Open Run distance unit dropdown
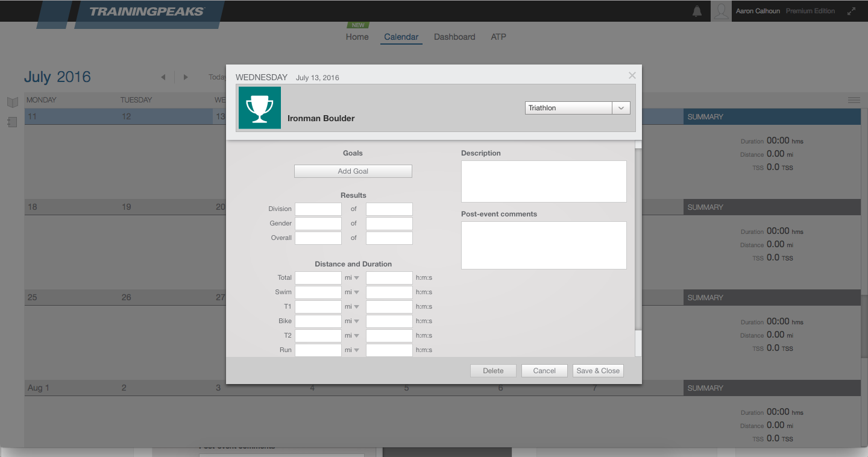 (352, 350)
